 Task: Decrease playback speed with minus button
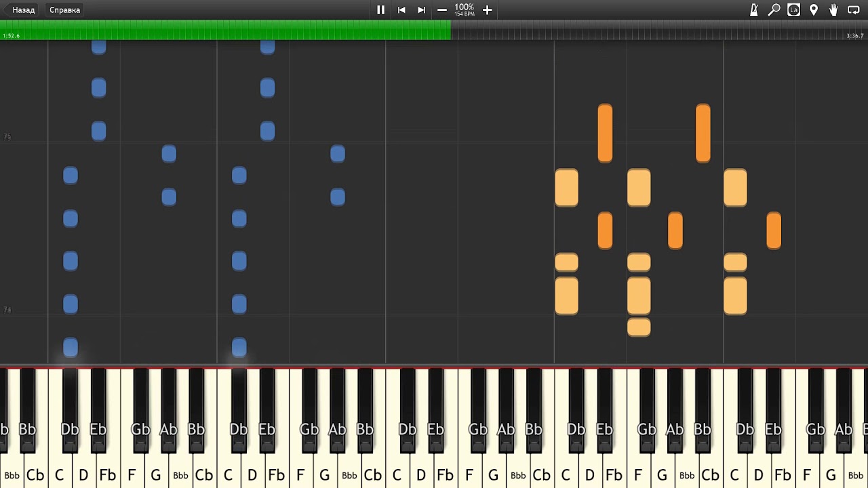442,9
